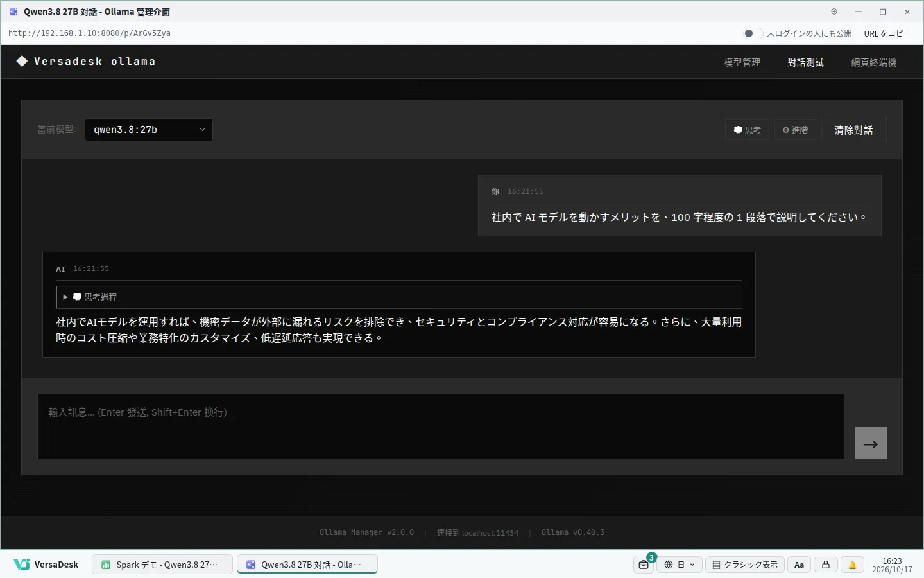924x578 pixels.
Task: Toggle the 進階 advanced settings button
Action: [795, 130]
